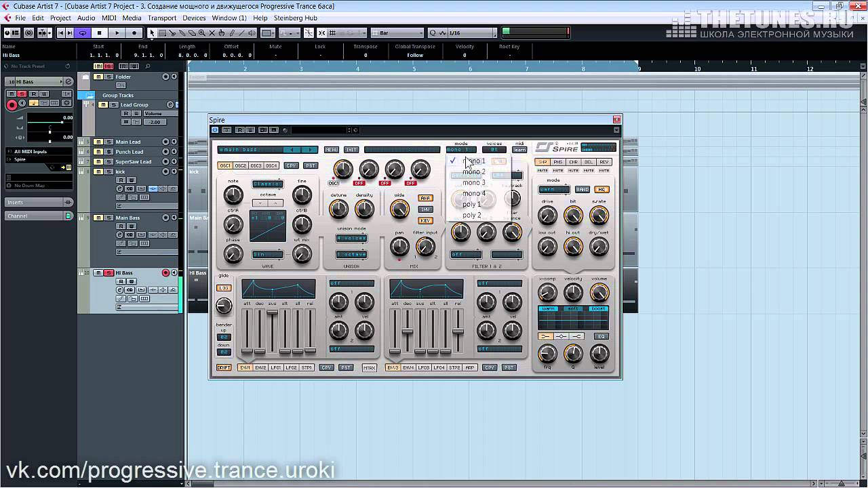Mute the SuperSaw Lead track
Screen dimensions: 868x488
(99, 162)
